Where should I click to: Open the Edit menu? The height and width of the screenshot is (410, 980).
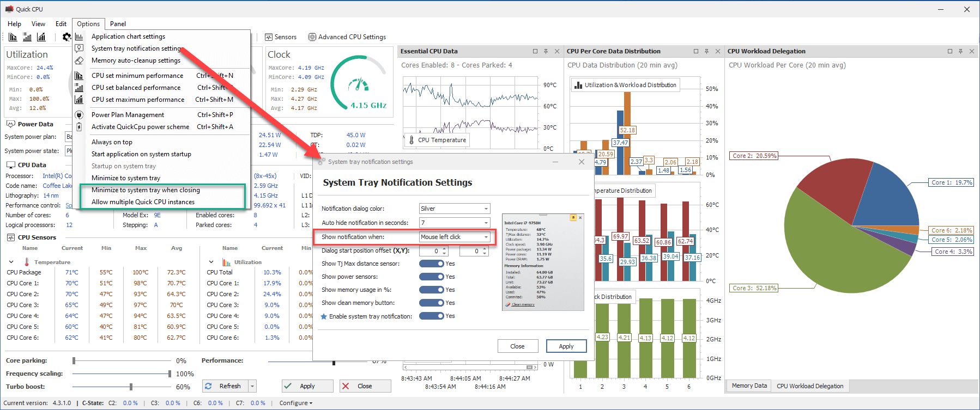(x=61, y=24)
